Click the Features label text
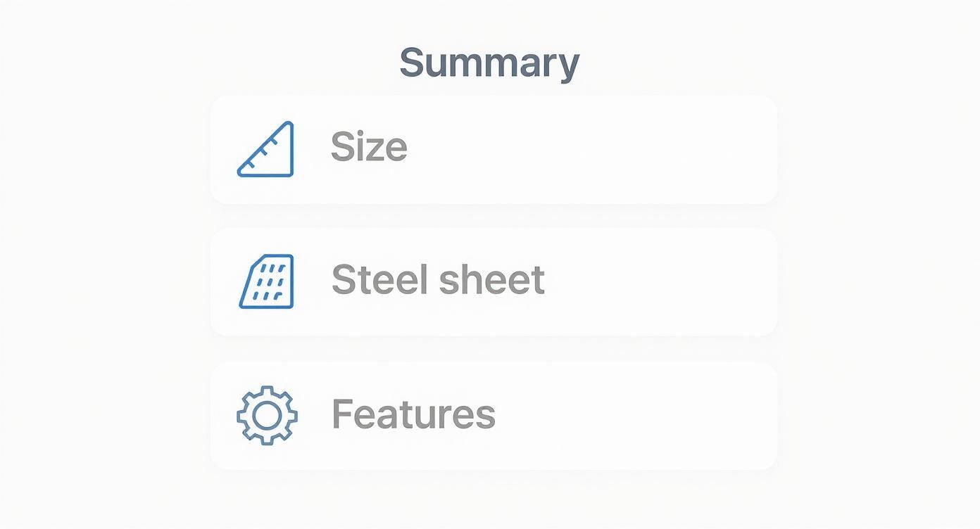 (413, 414)
